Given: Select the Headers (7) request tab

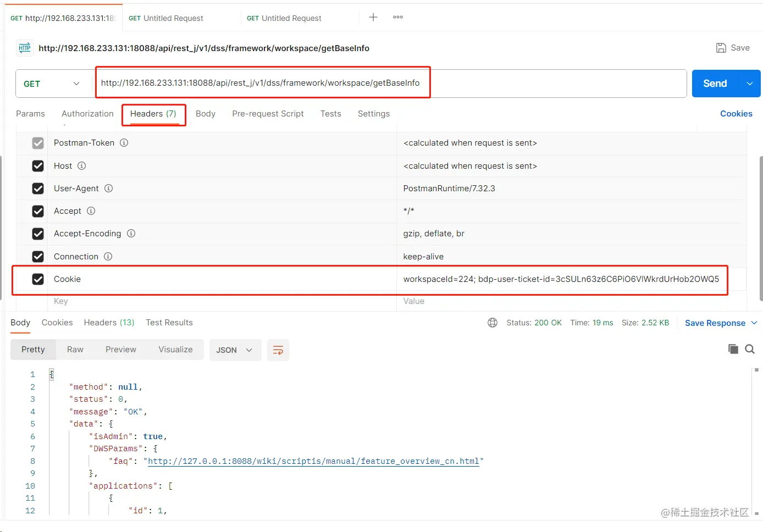Looking at the screenshot, I should tap(153, 114).
